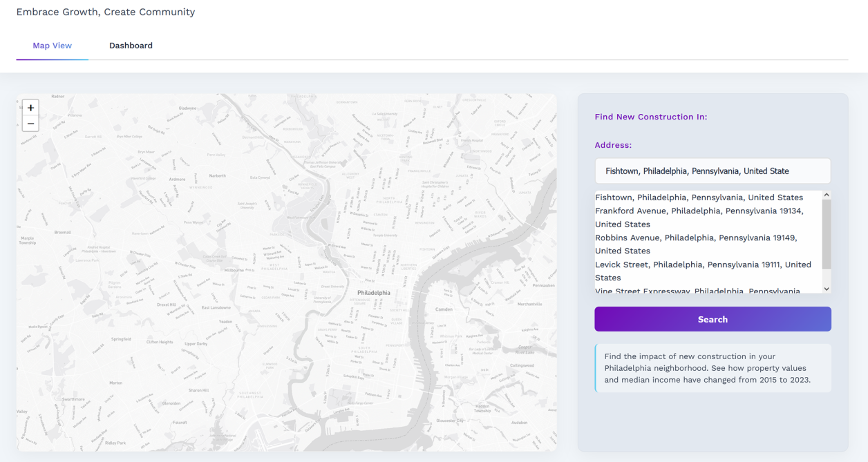Click the Clifton Heights map label
The height and width of the screenshot is (462, 868).
160,342
